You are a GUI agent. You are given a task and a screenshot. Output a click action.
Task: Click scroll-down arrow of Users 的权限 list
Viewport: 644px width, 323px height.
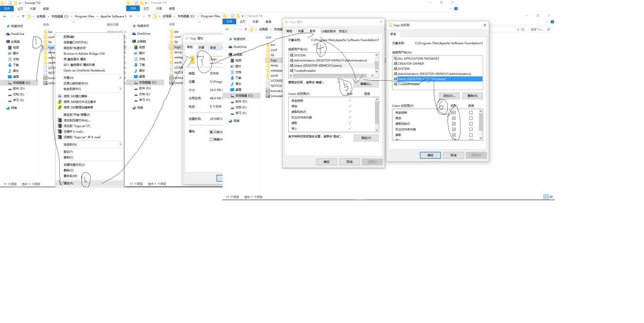click(377, 130)
